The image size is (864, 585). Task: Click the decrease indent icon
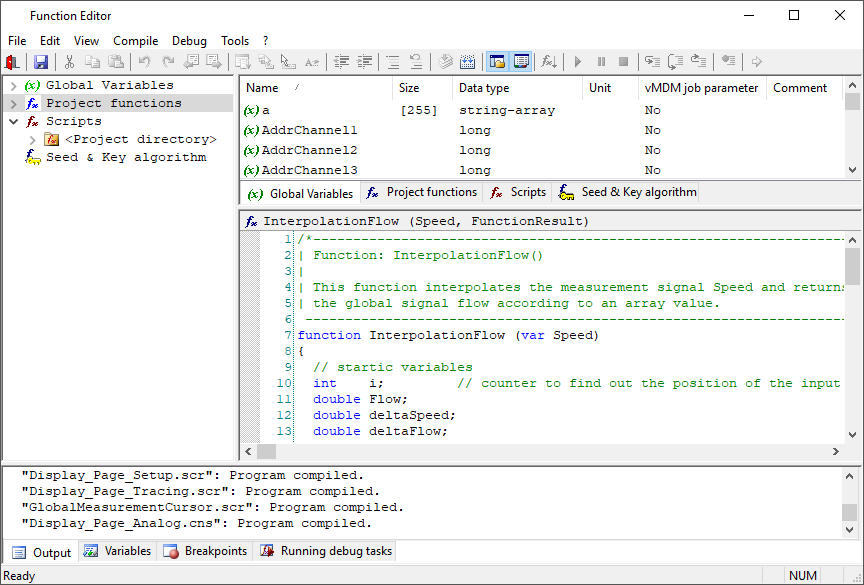click(342, 62)
